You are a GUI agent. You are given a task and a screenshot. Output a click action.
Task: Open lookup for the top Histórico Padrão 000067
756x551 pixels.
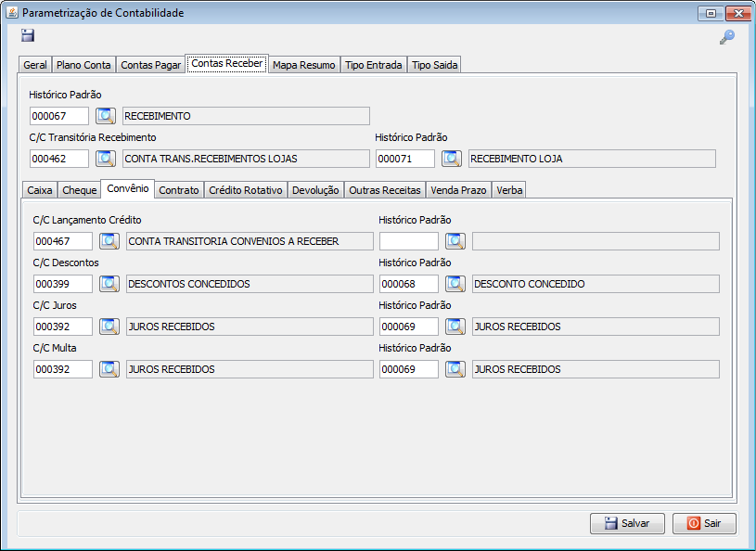[106, 116]
